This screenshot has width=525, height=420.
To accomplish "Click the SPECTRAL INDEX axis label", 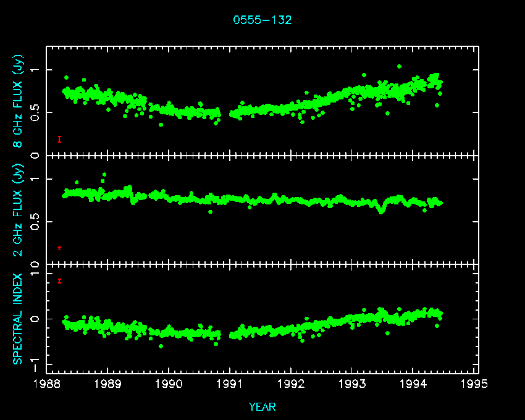I will (18, 318).
